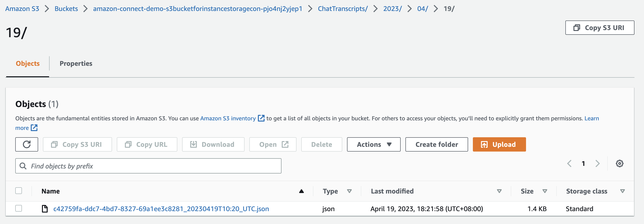
Task: Click the top-right Copy S3 URI button
Action: click(x=599, y=27)
